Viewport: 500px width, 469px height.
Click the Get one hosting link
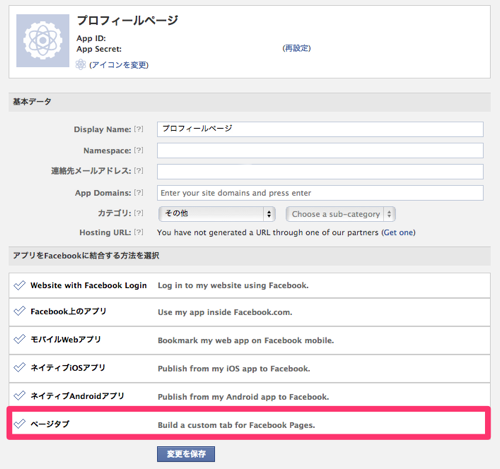click(x=398, y=232)
